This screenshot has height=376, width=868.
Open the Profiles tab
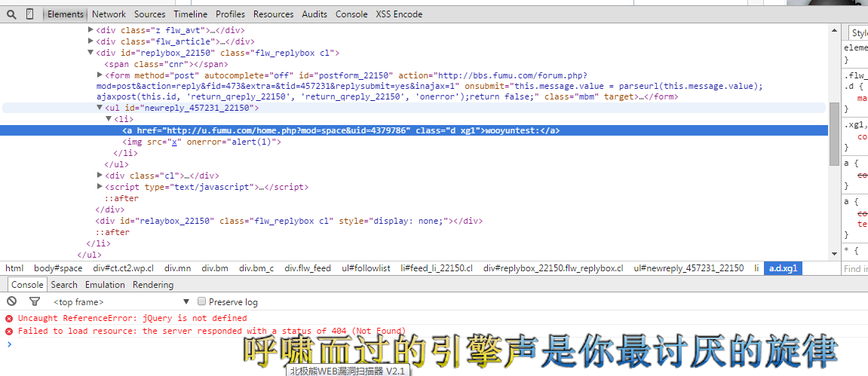pos(230,14)
